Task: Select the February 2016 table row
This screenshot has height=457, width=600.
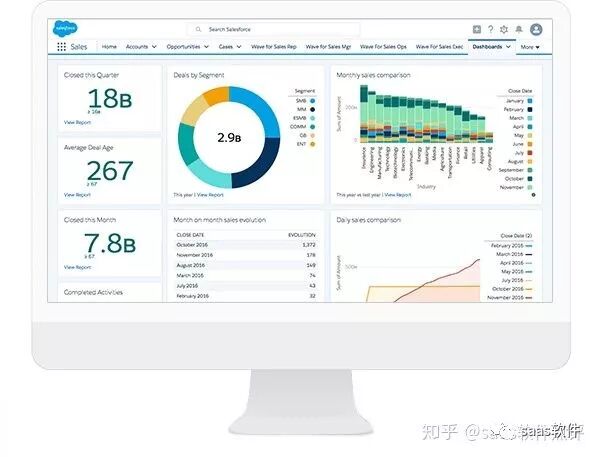Action: [x=246, y=296]
